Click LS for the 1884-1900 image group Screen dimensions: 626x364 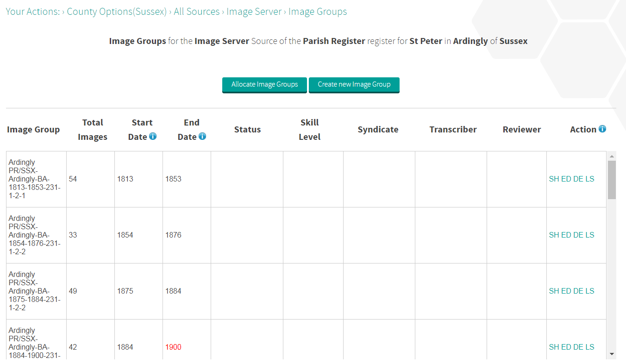click(589, 347)
